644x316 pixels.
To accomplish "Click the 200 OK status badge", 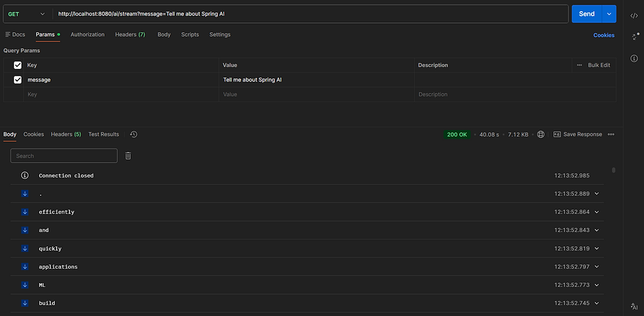I will click(457, 134).
